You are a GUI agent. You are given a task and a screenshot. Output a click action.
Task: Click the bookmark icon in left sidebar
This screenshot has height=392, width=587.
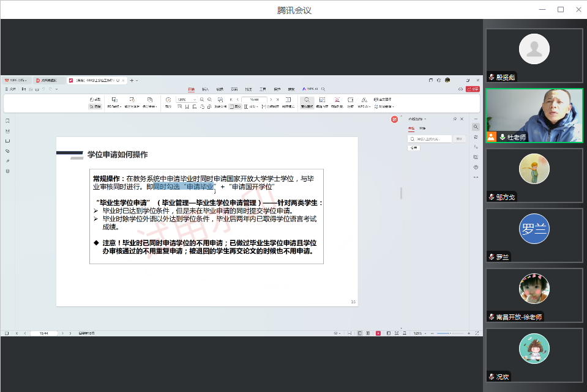point(7,120)
